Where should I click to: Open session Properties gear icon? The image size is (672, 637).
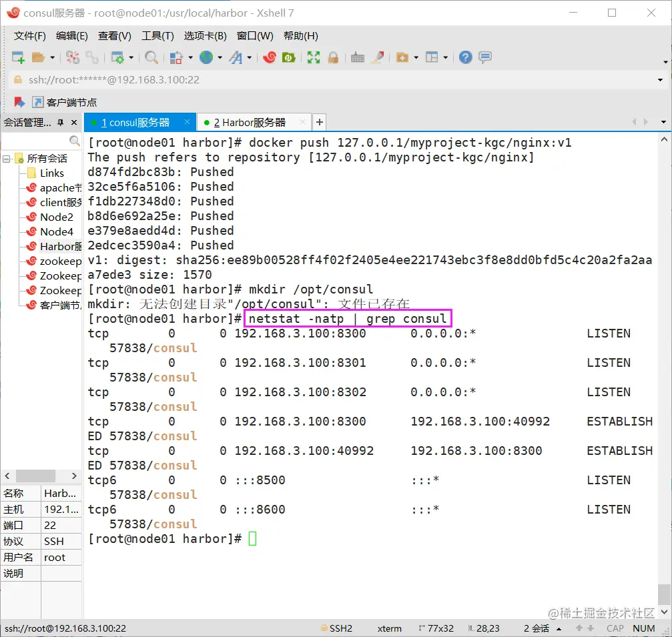click(118, 57)
